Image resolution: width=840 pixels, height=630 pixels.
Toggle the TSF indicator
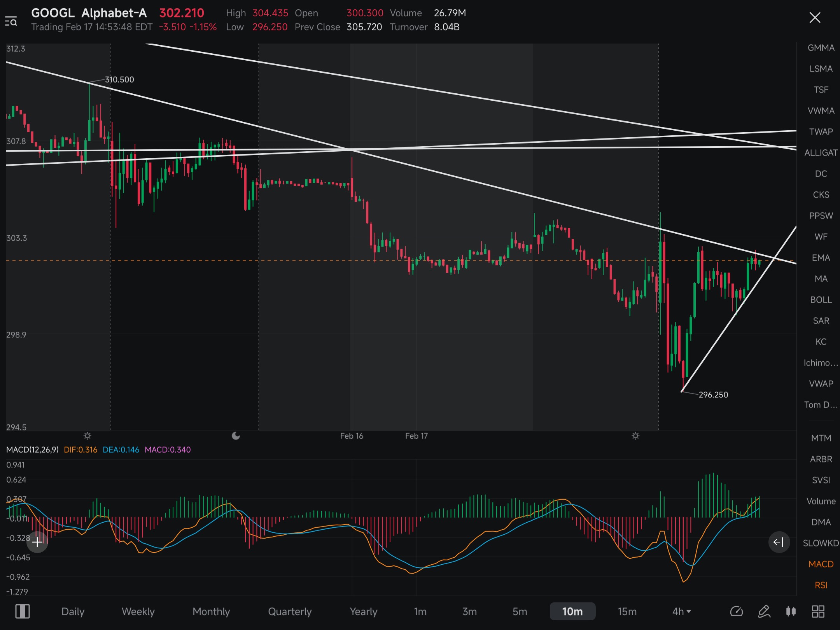tap(821, 90)
